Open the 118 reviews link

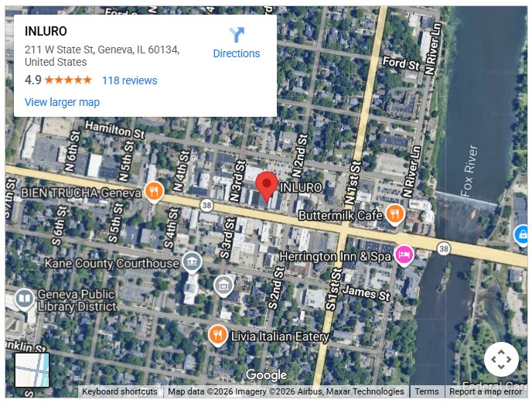[130, 80]
